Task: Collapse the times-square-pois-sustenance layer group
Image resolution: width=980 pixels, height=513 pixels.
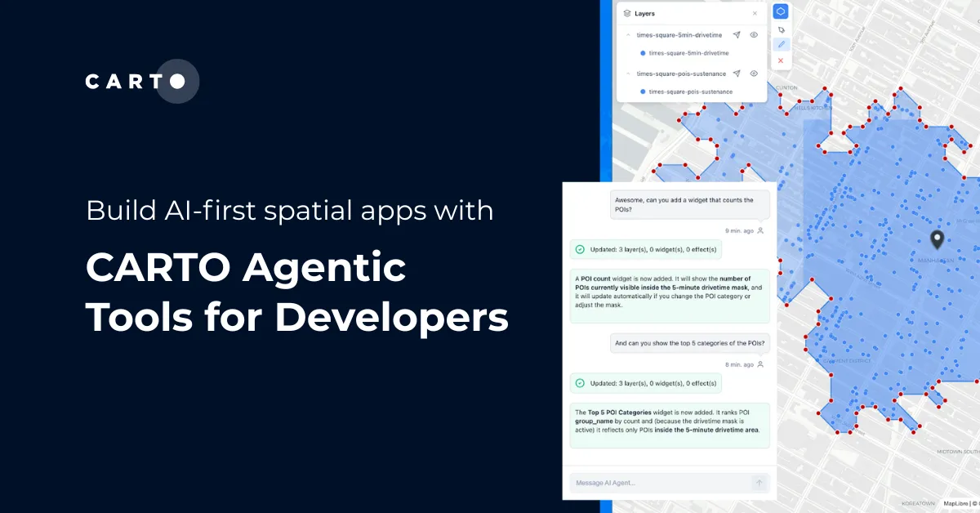Action: click(628, 74)
